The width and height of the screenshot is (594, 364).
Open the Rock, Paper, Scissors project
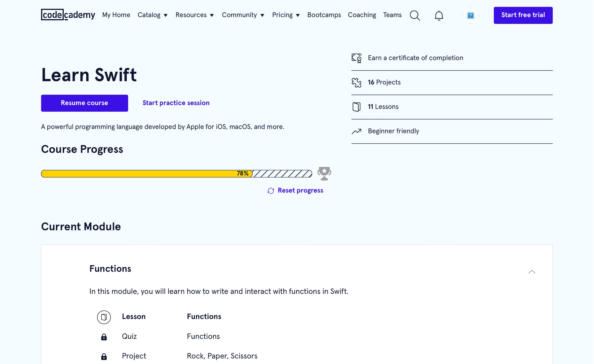(222, 356)
